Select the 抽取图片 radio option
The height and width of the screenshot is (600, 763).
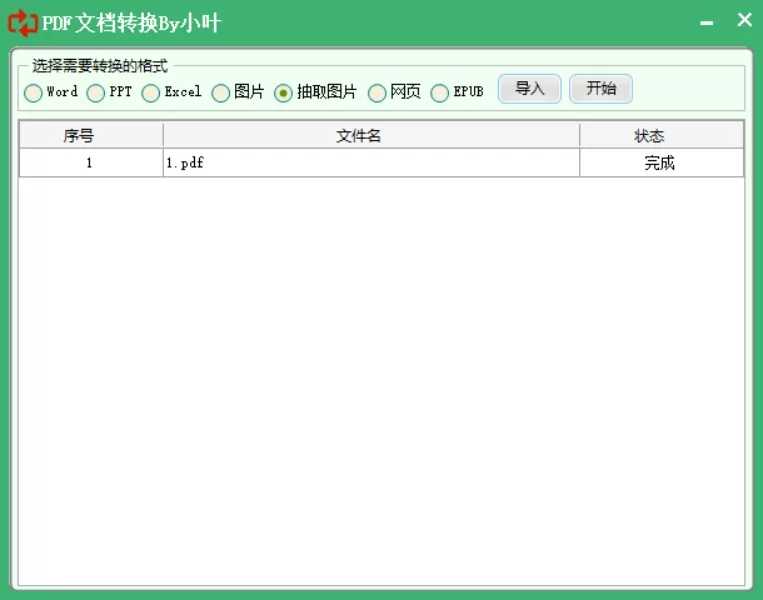(x=315, y=92)
